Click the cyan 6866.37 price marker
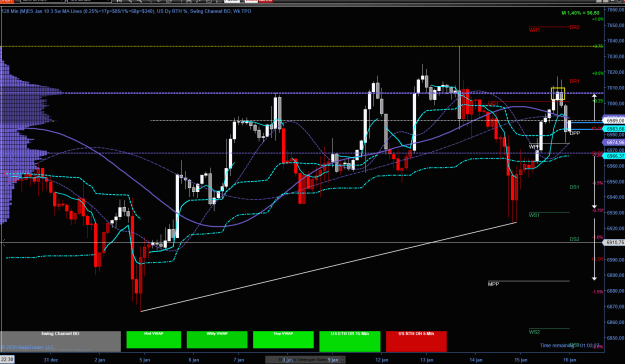Viewport: 625px width, 364px height. 614,156
